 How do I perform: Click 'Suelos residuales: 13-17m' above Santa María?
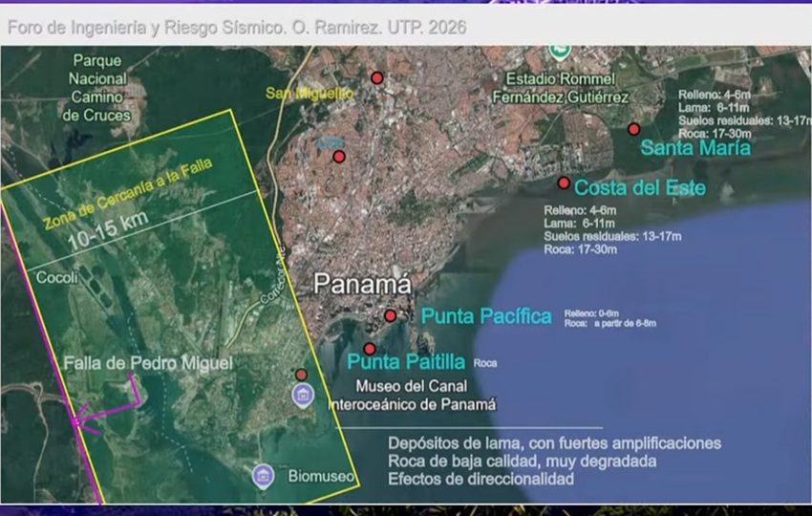point(745,120)
